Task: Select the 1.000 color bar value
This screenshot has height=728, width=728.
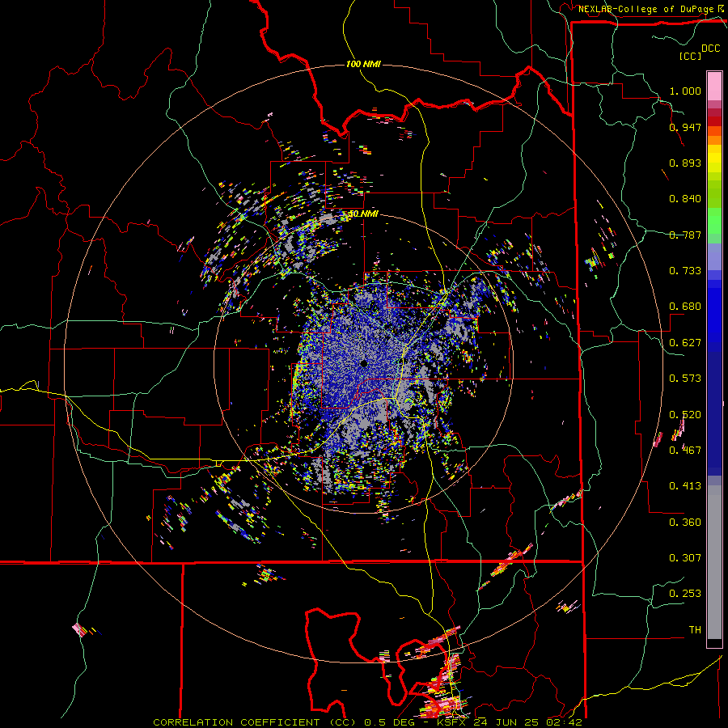Action: point(685,91)
